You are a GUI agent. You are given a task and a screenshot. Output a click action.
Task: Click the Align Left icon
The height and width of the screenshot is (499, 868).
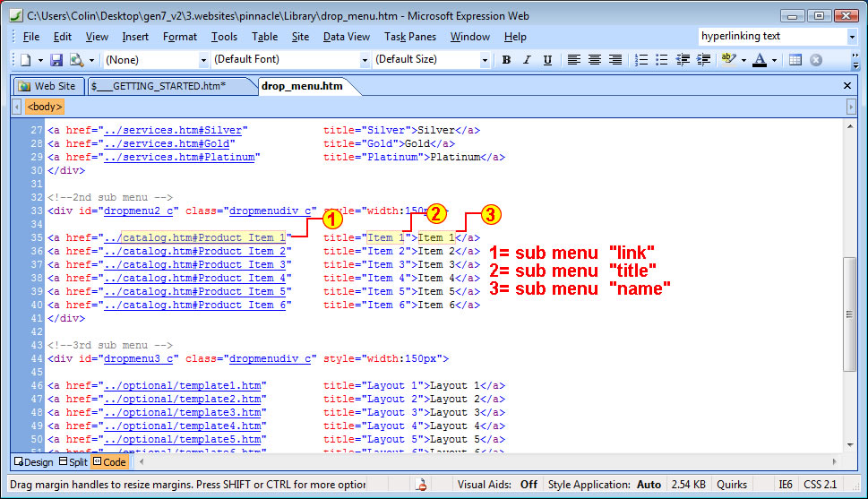click(x=574, y=60)
